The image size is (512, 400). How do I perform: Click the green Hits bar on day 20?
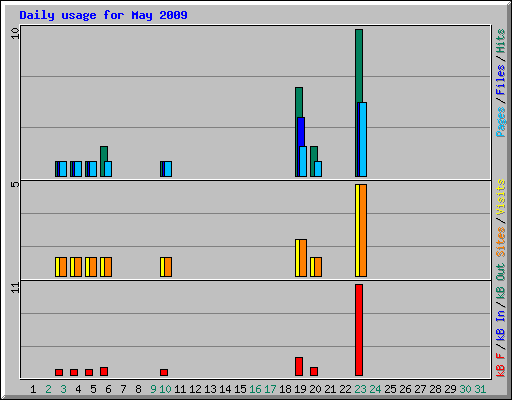click(x=314, y=154)
